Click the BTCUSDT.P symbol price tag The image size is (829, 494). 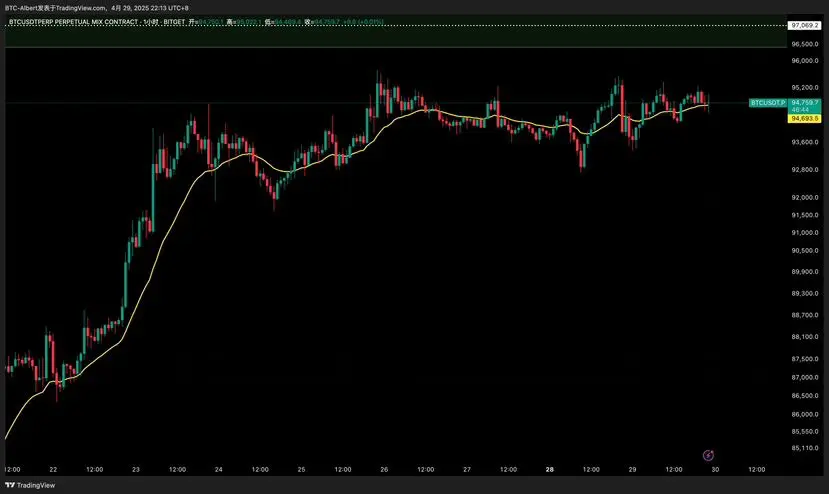(767, 103)
